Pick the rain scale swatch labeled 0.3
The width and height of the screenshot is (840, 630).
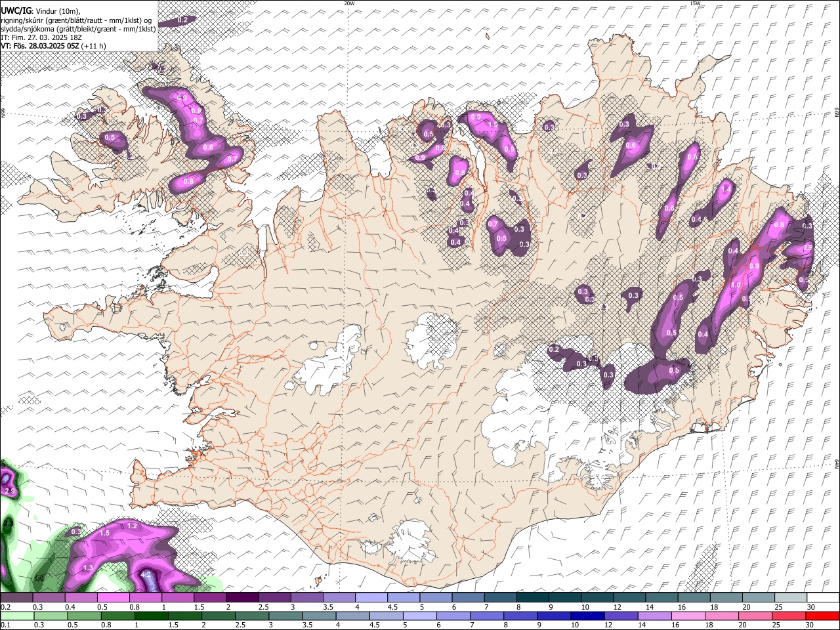51,616
